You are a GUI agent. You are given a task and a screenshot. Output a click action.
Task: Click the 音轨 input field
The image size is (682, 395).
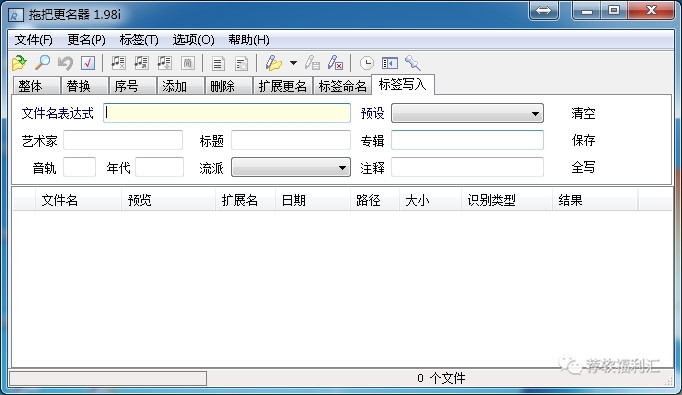point(80,167)
